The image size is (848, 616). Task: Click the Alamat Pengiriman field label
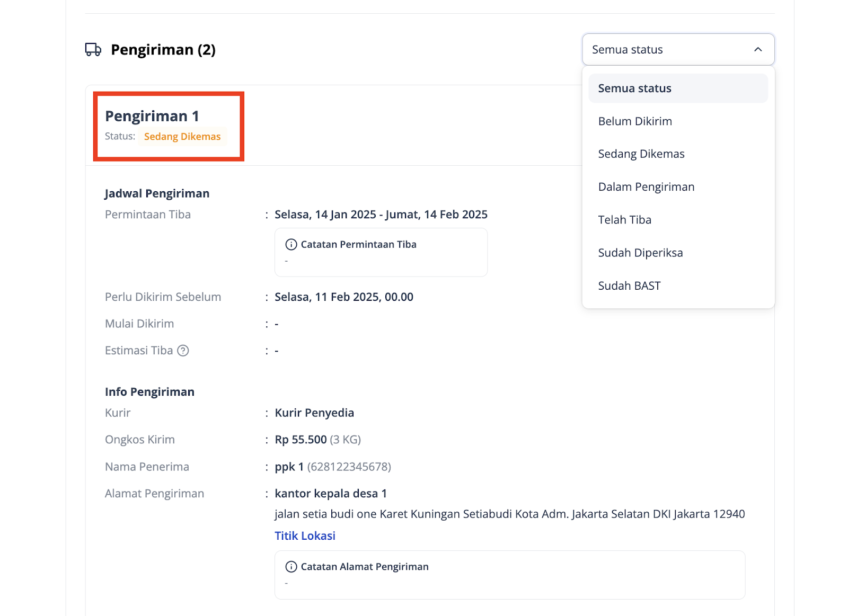click(x=154, y=494)
